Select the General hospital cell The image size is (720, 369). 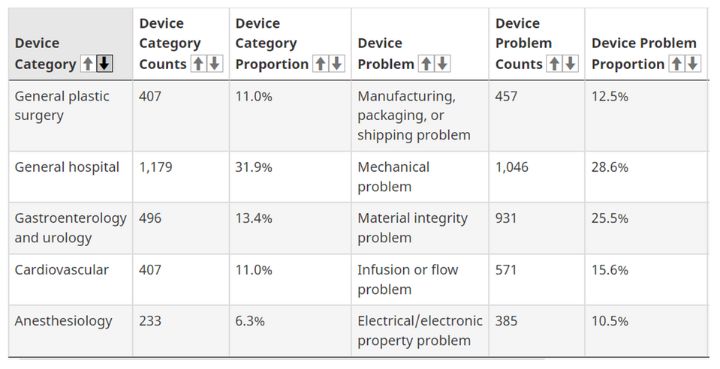(x=71, y=177)
